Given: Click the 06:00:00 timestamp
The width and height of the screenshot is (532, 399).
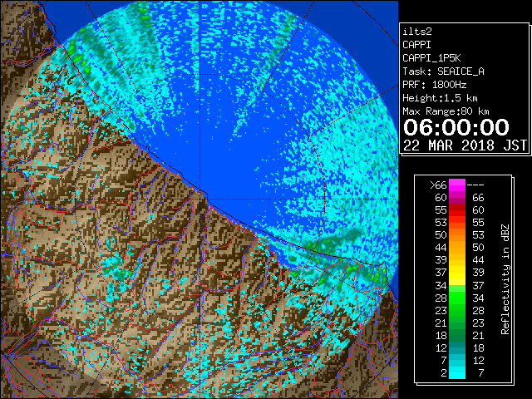Looking at the screenshot, I should pos(456,127).
